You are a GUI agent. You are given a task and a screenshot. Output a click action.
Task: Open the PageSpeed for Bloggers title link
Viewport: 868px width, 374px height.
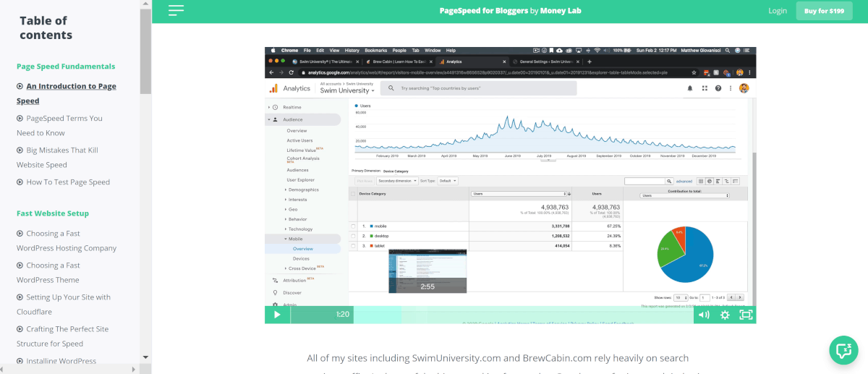pos(510,11)
